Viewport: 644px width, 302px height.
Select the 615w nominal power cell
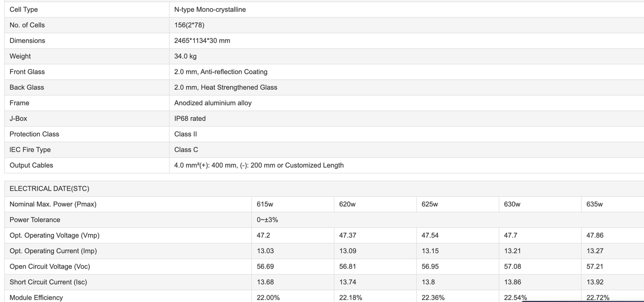point(265,204)
